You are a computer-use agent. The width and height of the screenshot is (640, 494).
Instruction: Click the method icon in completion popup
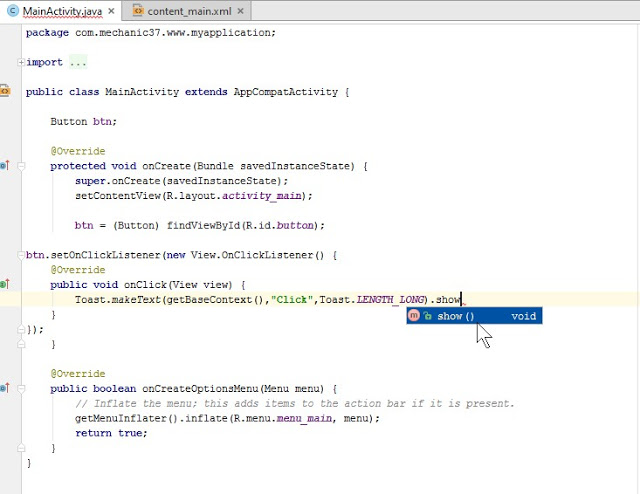(x=414, y=316)
